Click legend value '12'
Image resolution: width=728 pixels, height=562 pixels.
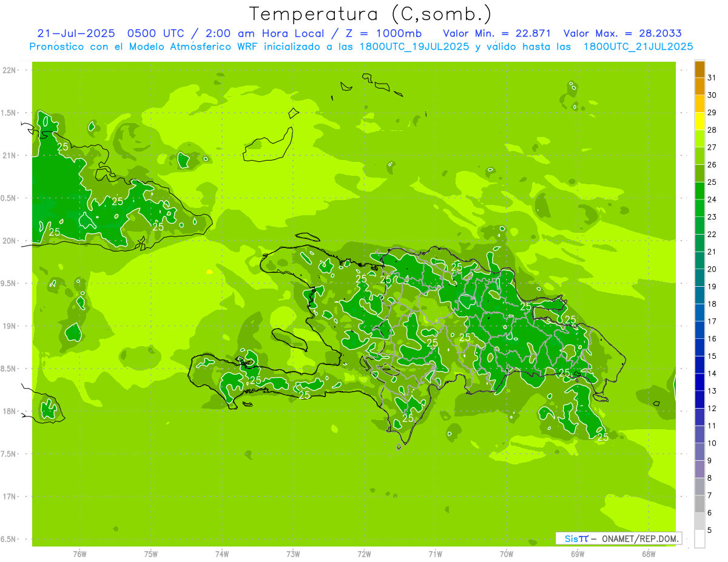click(x=712, y=408)
